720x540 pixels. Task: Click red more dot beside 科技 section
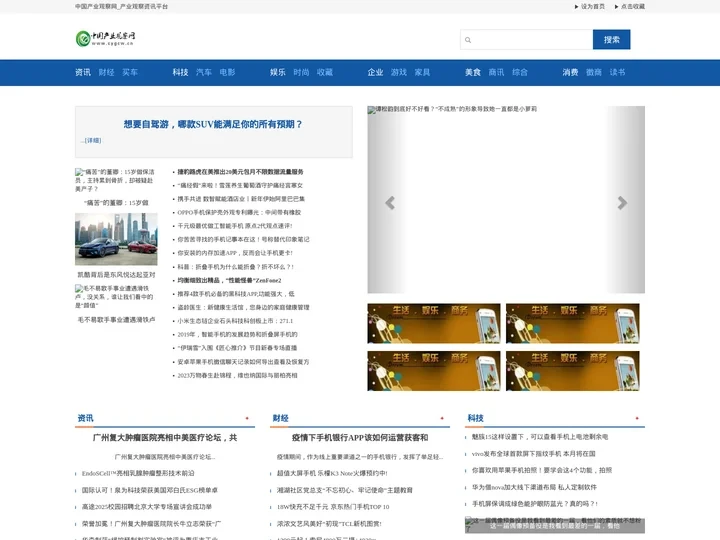637,418
